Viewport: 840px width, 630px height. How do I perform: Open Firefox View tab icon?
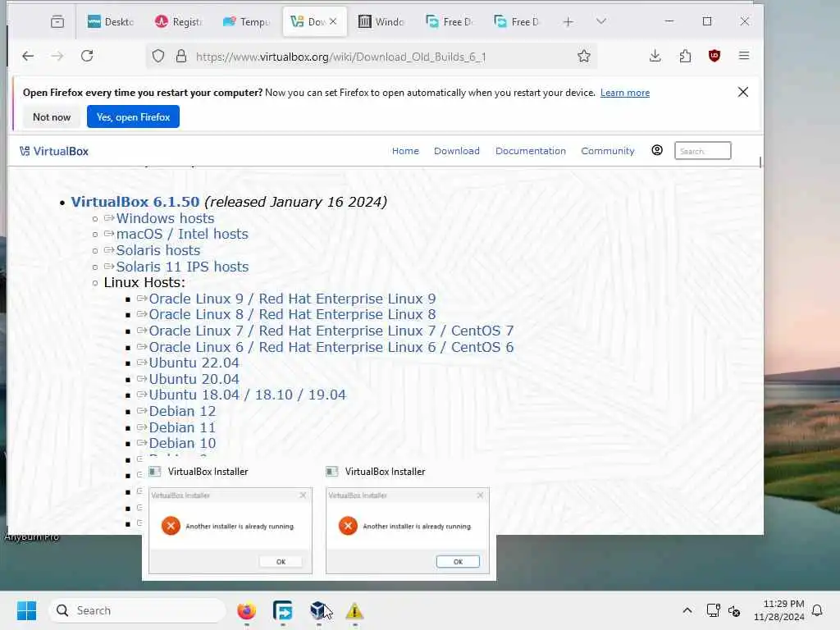point(57,21)
